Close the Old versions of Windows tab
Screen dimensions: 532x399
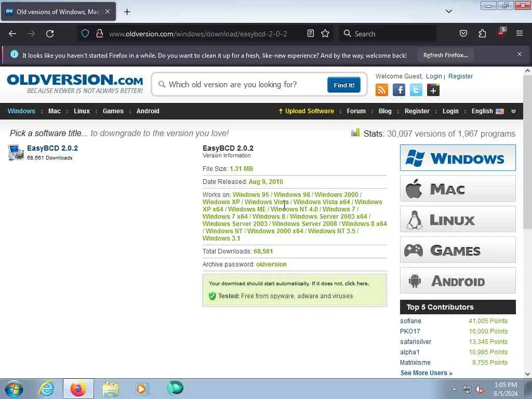click(107, 11)
